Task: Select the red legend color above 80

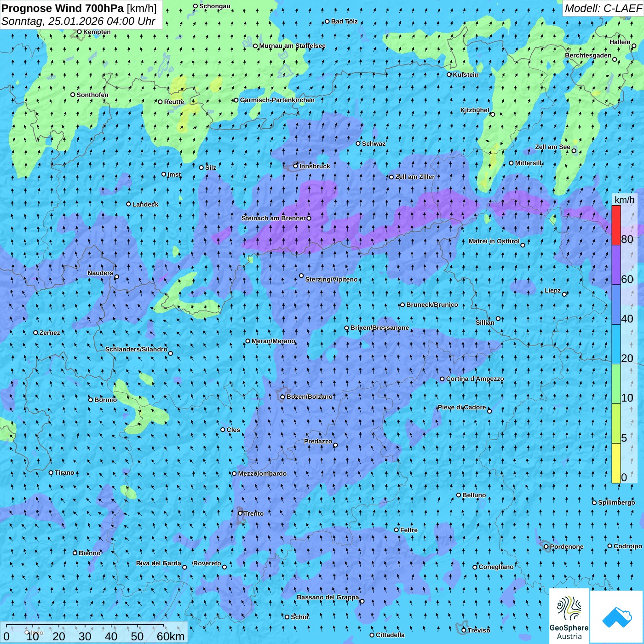Action: 616,225
